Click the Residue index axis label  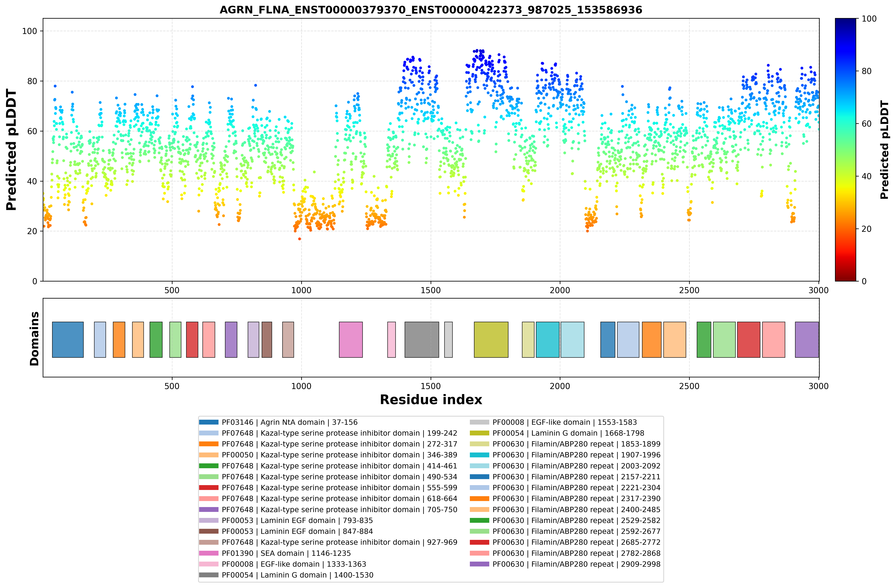431,400
